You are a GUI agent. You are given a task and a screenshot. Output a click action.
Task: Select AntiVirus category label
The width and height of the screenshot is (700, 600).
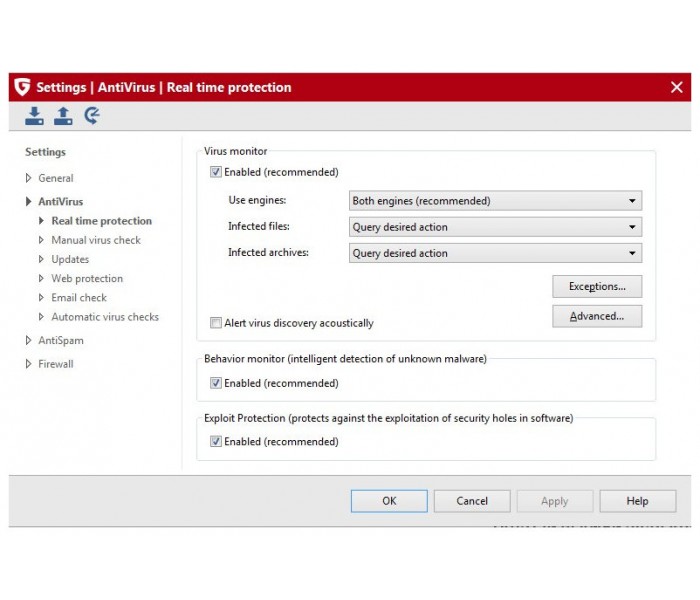(61, 201)
